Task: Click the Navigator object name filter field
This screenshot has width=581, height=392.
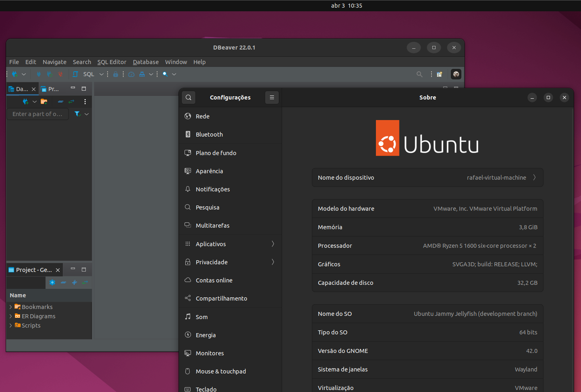Action: (37, 114)
